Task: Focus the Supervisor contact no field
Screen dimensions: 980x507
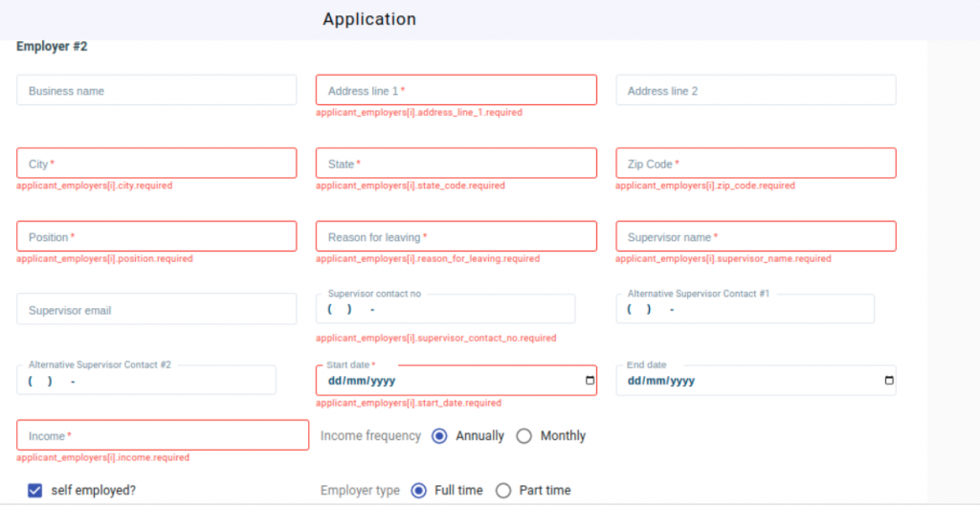Action: [x=445, y=310]
